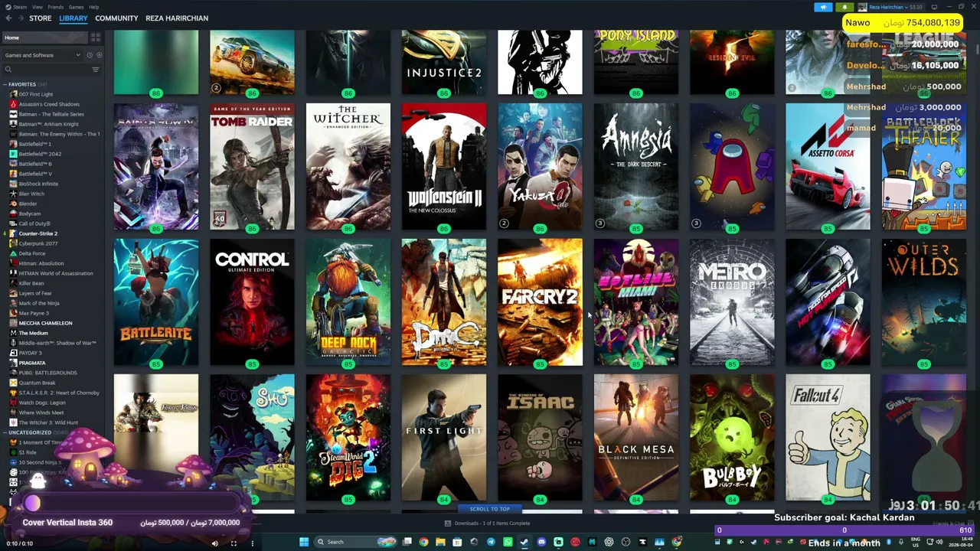The image size is (980, 551).
Task: Select Blender in the Favorites list
Action: point(28,204)
